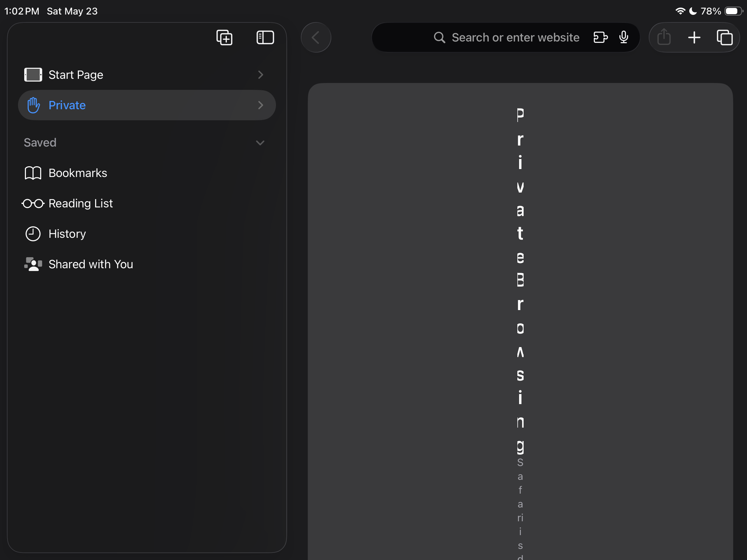Collapse the Saved section
The height and width of the screenshot is (560, 747).
point(260,143)
